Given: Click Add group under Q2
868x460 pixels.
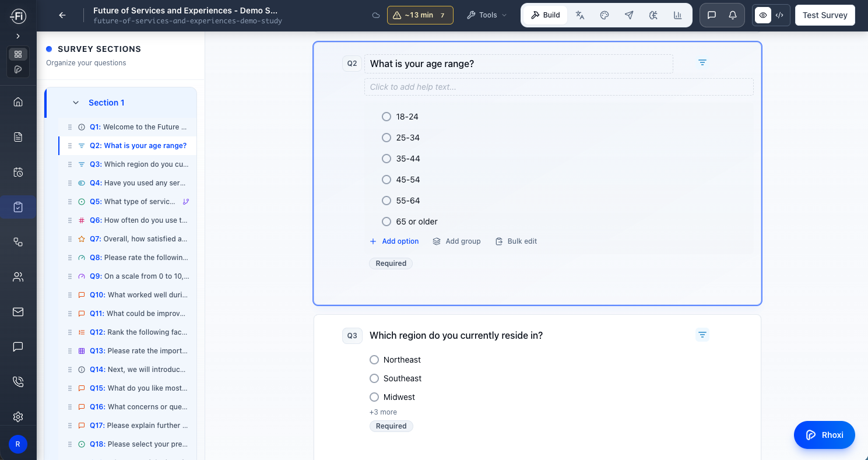Looking at the screenshot, I should click(456, 241).
